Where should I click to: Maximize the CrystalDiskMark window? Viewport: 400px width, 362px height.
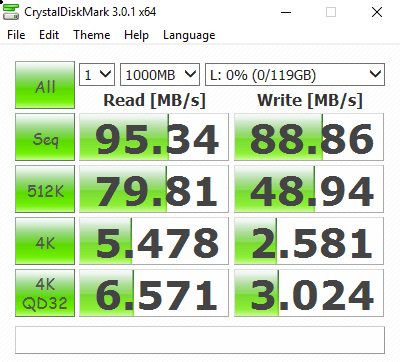pyautogui.click(x=331, y=13)
